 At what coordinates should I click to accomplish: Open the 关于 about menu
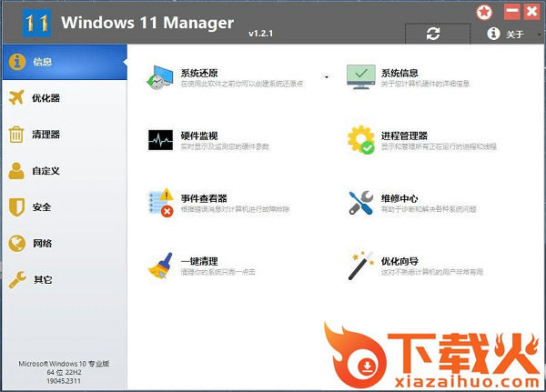pos(515,35)
